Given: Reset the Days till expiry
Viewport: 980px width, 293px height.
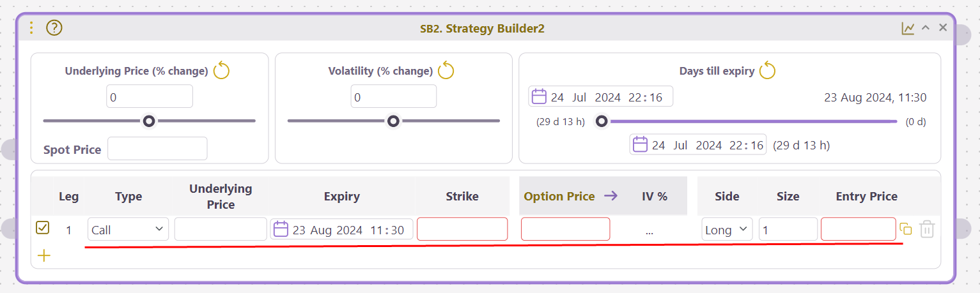Looking at the screenshot, I should [767, 71].
